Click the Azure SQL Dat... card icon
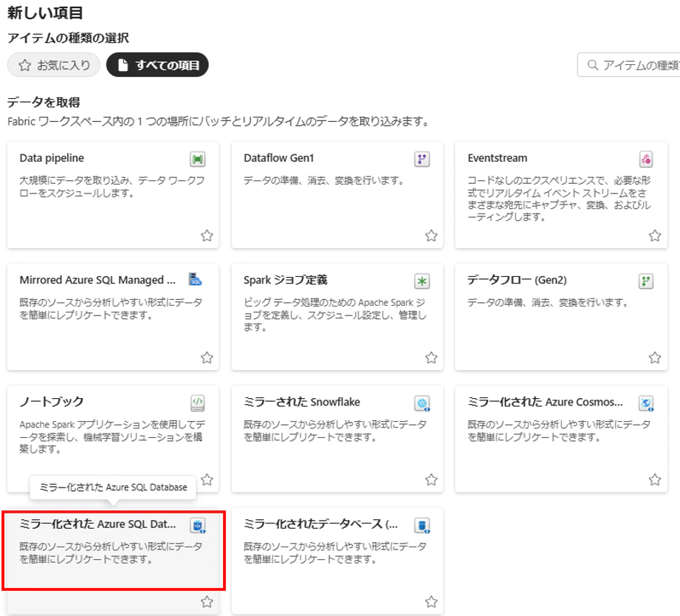 tap(198, 525)
